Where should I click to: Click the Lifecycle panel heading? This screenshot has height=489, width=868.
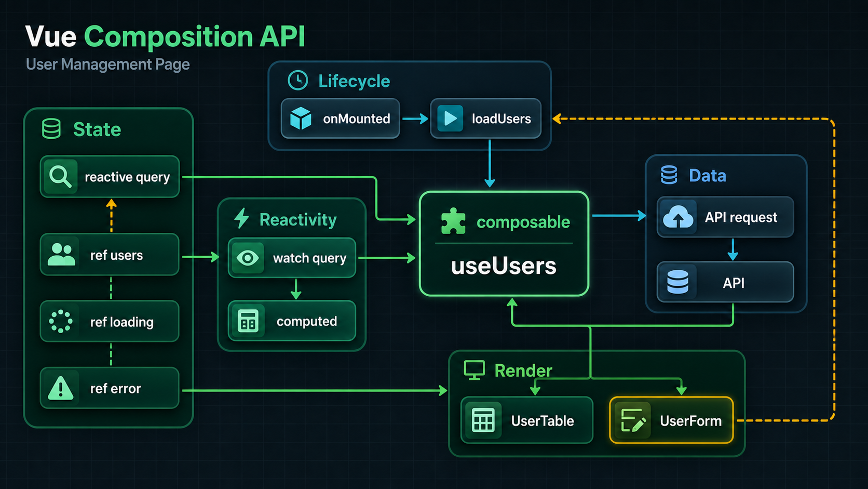(x=354, y=81)
